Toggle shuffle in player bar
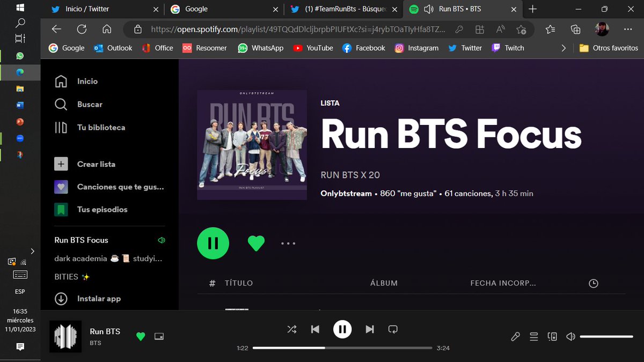The width and height of the screenshot is (644, 362). coord(292,329)
